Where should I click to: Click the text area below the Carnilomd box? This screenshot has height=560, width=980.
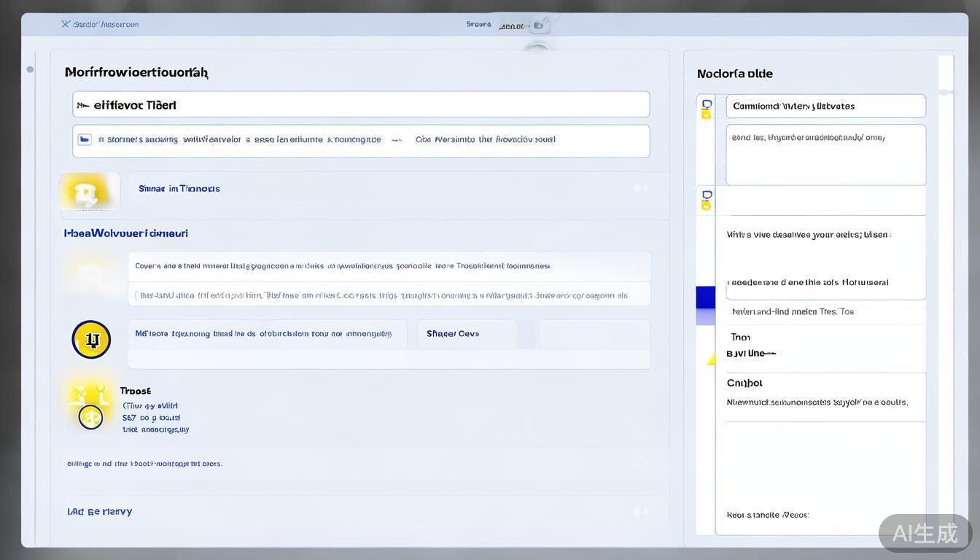[825, 155]
